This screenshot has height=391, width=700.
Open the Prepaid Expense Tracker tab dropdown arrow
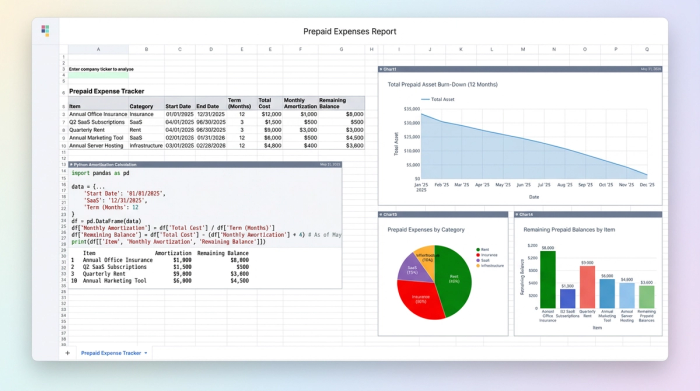146,353
